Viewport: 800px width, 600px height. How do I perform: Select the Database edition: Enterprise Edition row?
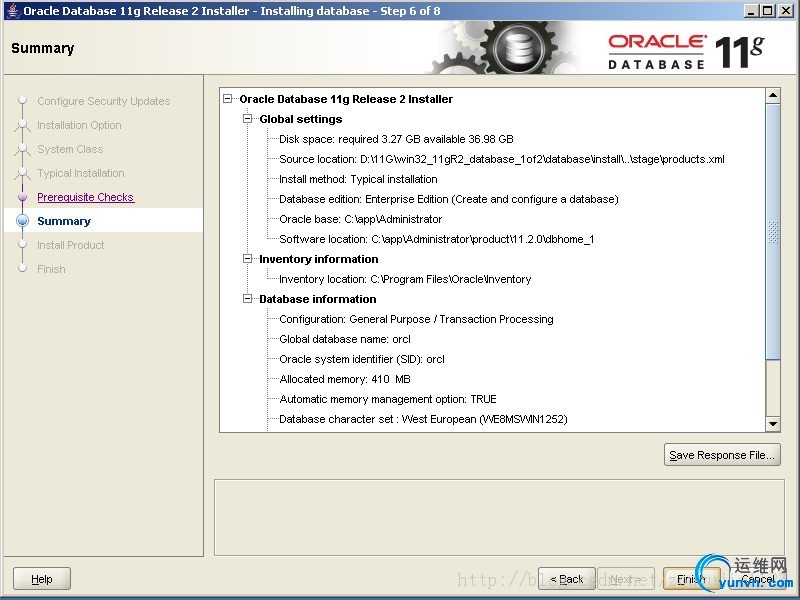pos(448,199)
